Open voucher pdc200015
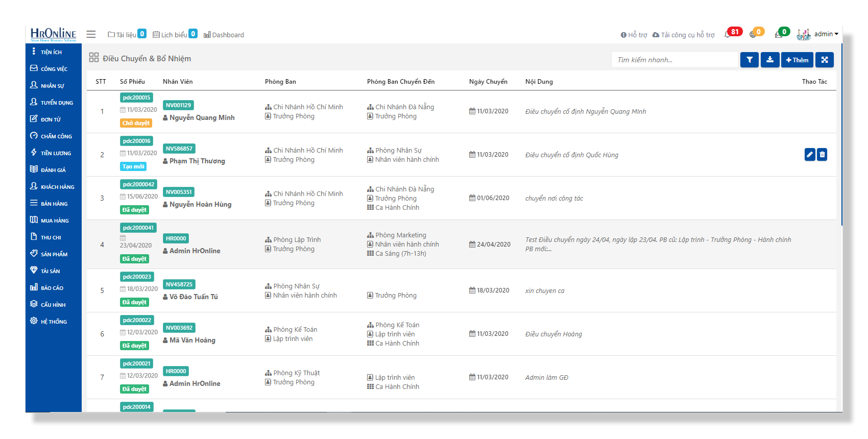The image size is (868, 439). coord(136,97)
